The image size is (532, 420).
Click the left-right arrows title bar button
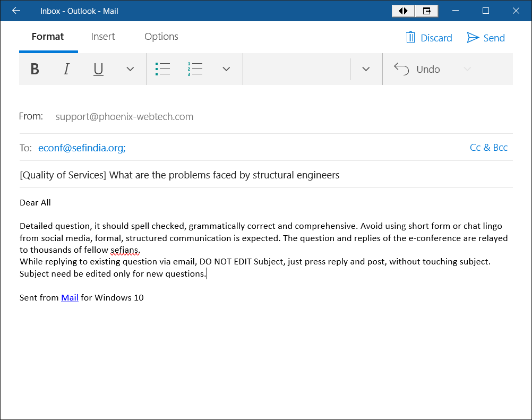pos(403,11)
